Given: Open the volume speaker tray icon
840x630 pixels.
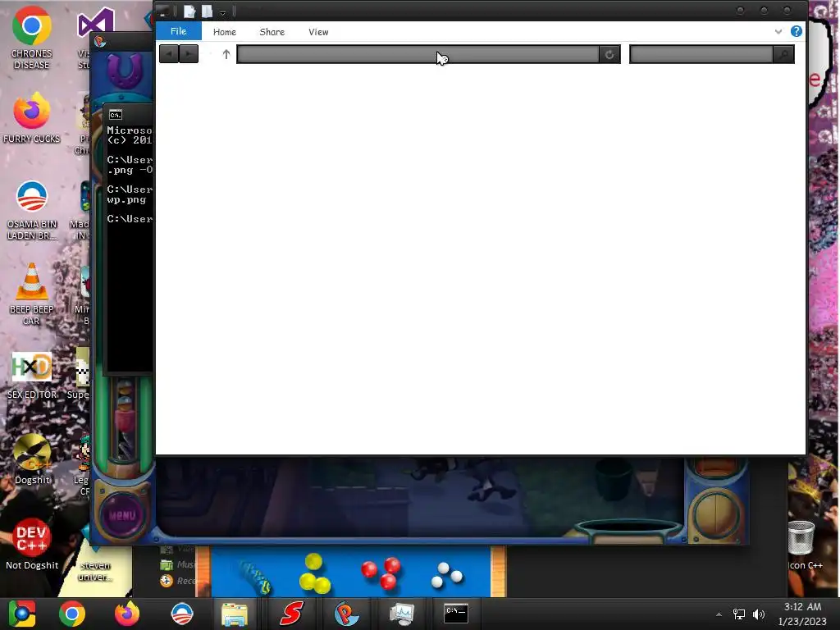Looking at the screenshot, I should click(759, 614).
